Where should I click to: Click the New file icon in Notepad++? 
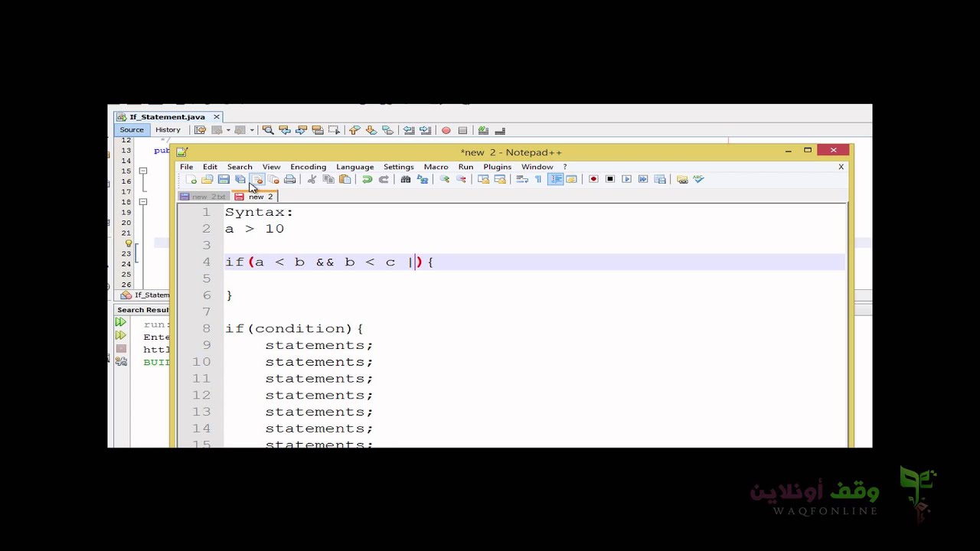click(191, 179)
